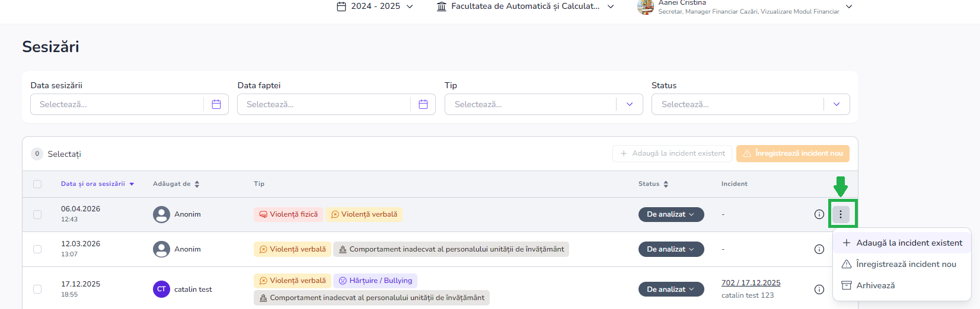
Task: Check the 06.04.2026 report checkbox
Action: point(37,214)
